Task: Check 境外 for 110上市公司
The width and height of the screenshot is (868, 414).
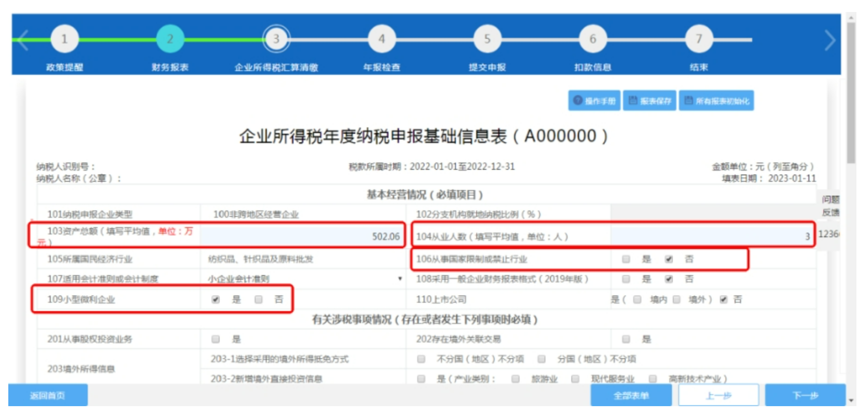Action: coord(676,300)
